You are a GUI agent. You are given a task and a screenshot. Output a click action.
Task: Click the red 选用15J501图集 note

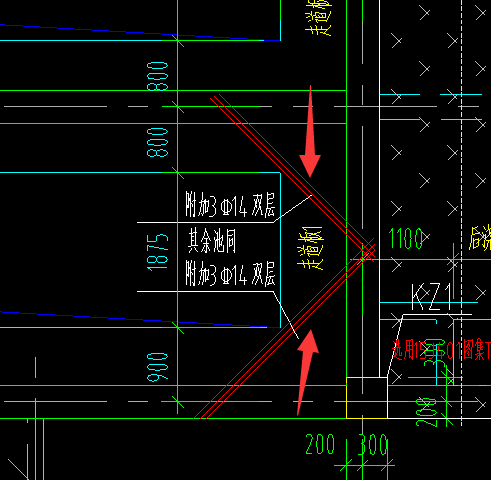tap(441, 350)
